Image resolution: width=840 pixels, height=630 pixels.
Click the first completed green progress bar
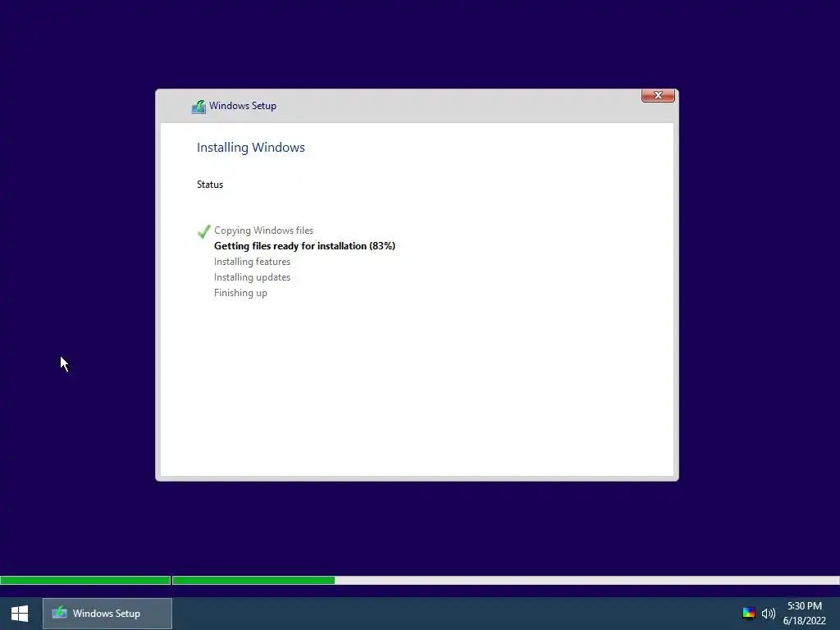(x=85, y=580)
